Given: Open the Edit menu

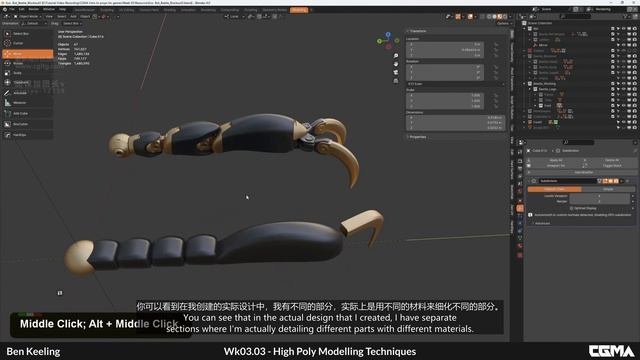Looking at the screenshot, I should coord(22,9).
